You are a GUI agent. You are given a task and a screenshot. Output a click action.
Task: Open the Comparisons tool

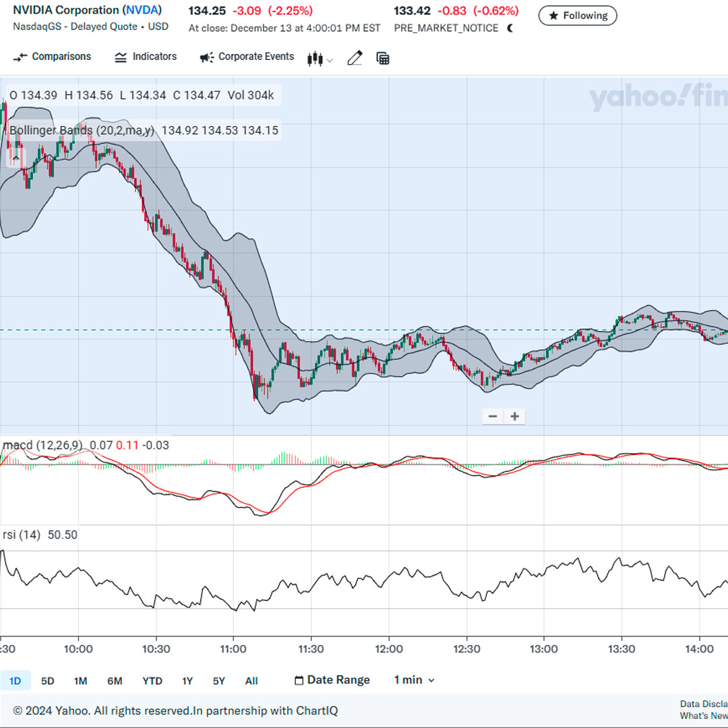pos(52,57)
